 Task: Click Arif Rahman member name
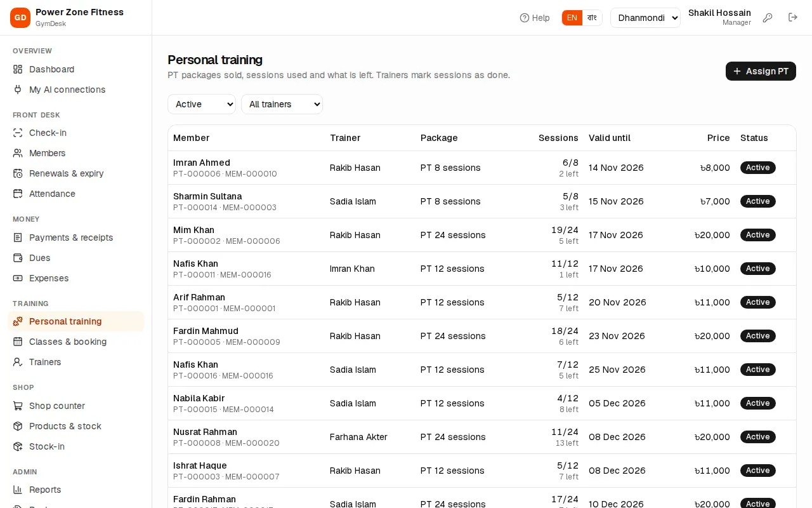tap(199, 297)
